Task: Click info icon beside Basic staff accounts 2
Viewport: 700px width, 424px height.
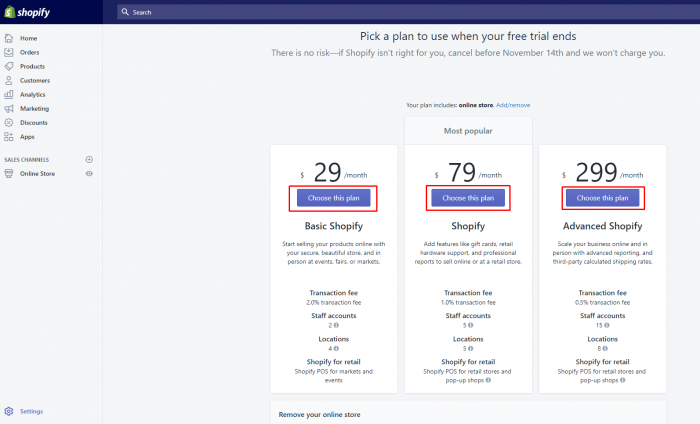Action: [336, 325]
